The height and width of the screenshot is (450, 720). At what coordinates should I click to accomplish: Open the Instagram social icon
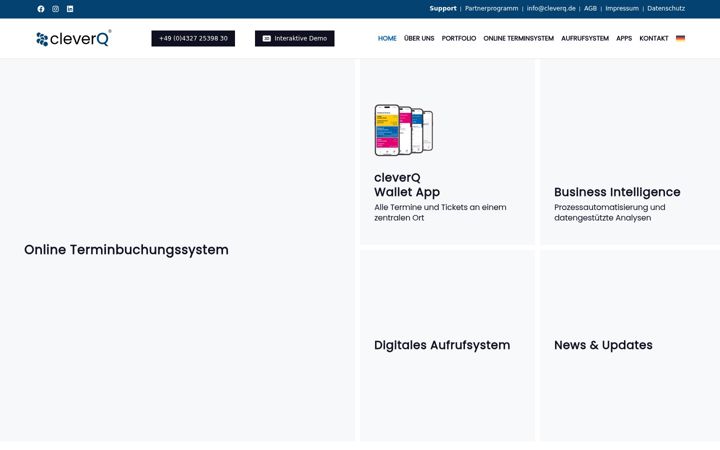56,9
